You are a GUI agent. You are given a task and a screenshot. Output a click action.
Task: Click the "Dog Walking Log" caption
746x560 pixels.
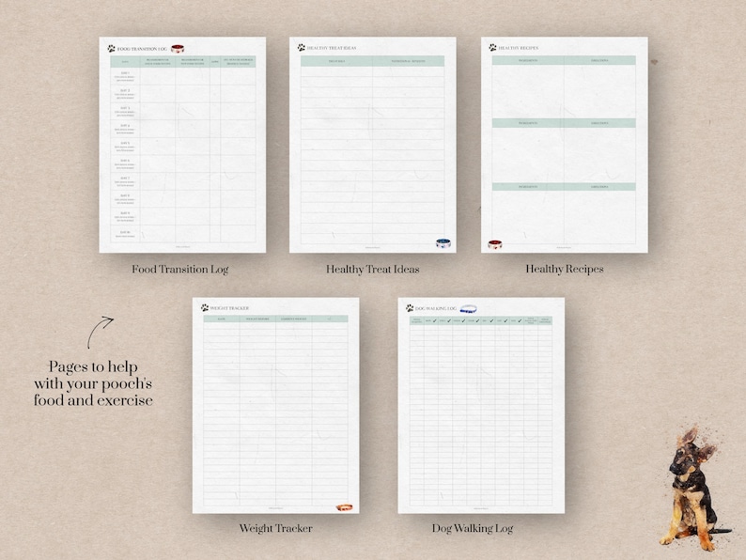(x=473, y=528)
